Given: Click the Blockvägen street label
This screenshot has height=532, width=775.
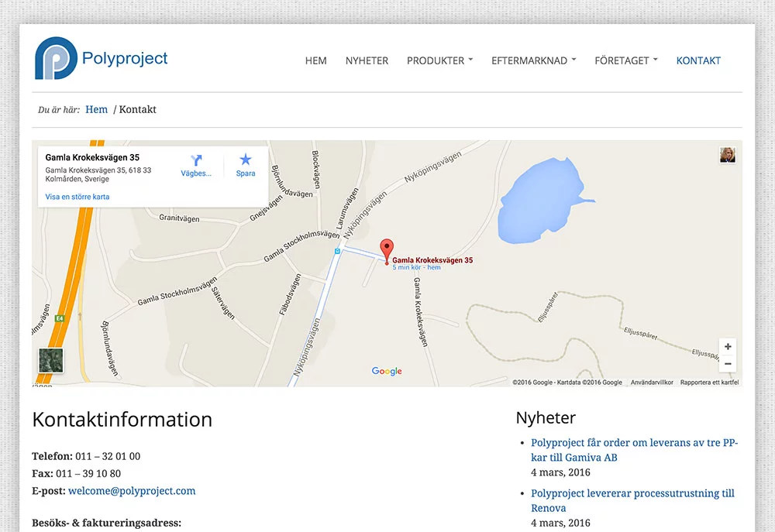Looking at the screenshot, I should (x=316, y=170).
